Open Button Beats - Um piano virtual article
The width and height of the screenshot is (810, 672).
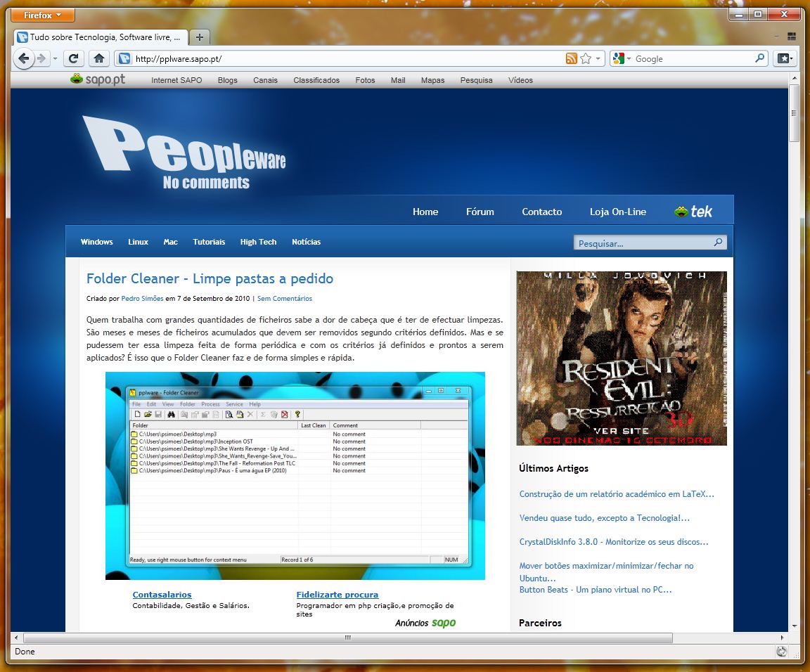pyautogui.click(x=596, y=589)
